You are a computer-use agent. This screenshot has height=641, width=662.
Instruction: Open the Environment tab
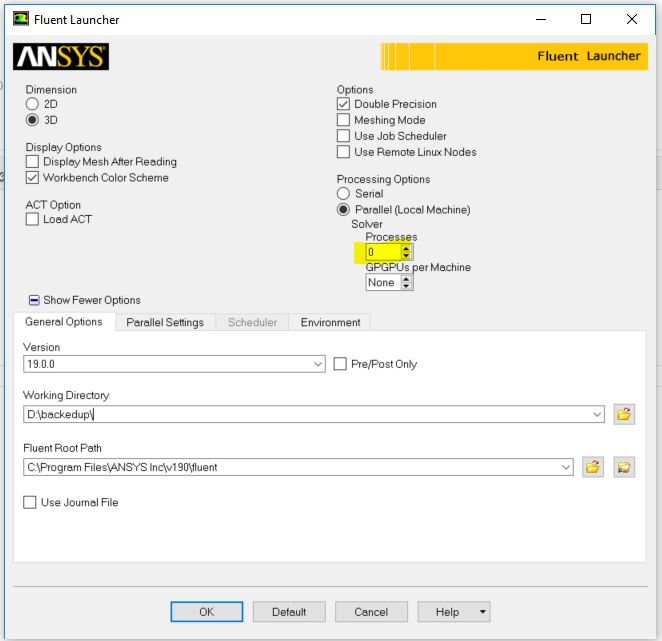click(331, 323)
